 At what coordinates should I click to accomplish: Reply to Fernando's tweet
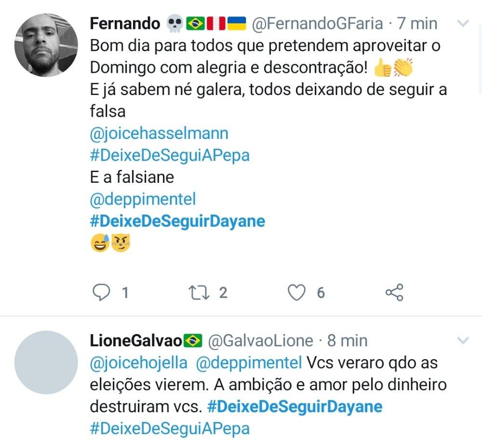(102, 292)
